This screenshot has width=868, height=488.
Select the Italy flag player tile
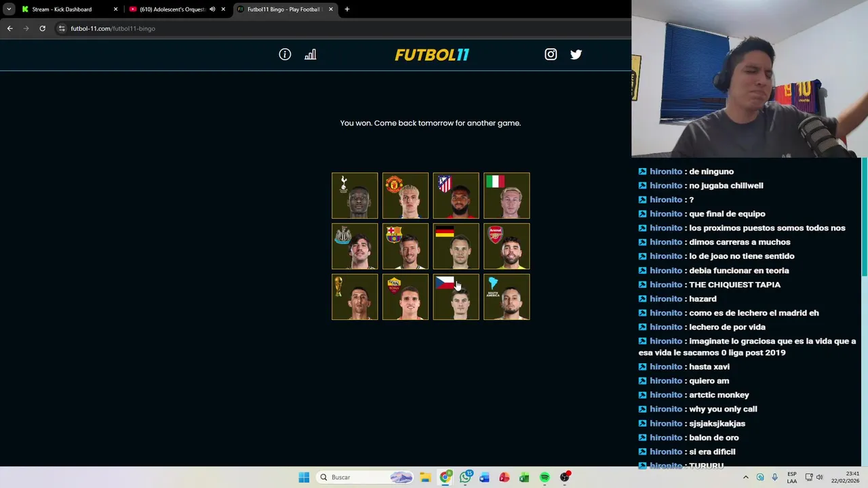coord(507,196)
